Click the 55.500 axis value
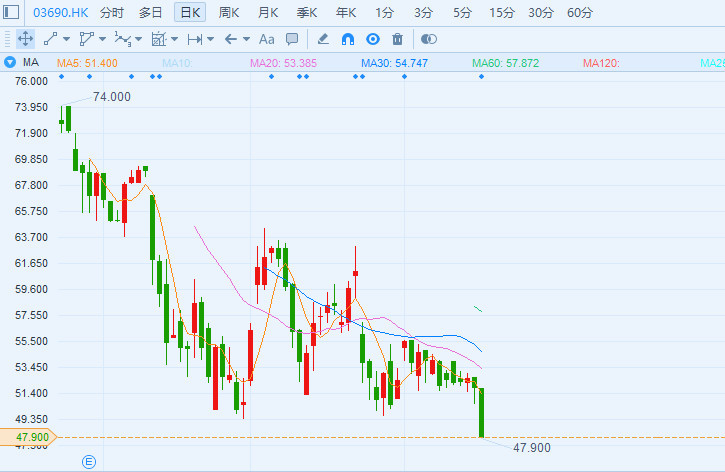Image resolution: width=725 pixels, height=472 pixels. 31,341
